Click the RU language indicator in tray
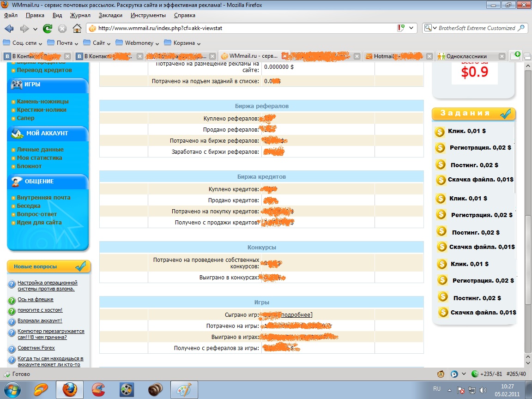Viewport: 532px width, 399px height. pos(437,389)
